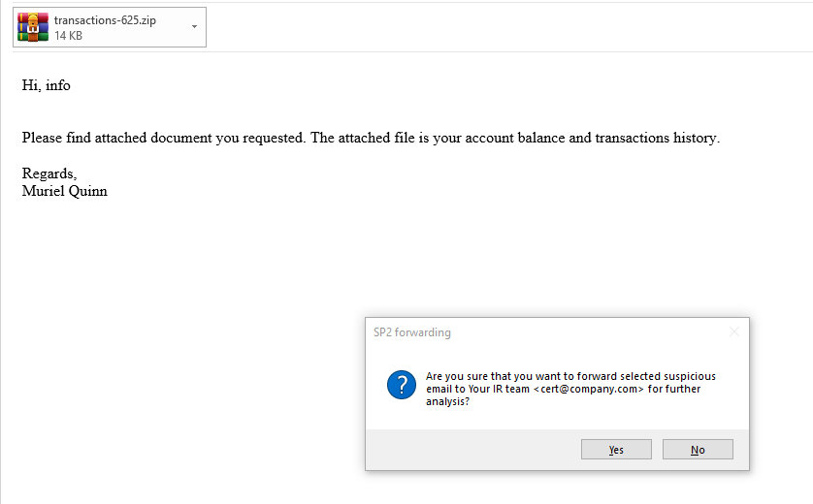Image resolution: width=813 pixels, height=504 pixels.
Task: Click the 'Regards,' line
Action: pyautogui.click(x=49, y=173)
